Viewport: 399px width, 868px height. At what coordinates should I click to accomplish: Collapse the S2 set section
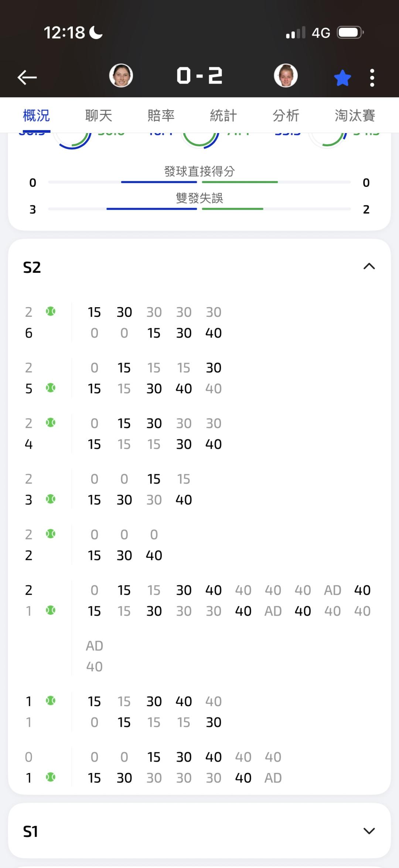(369, 266)
